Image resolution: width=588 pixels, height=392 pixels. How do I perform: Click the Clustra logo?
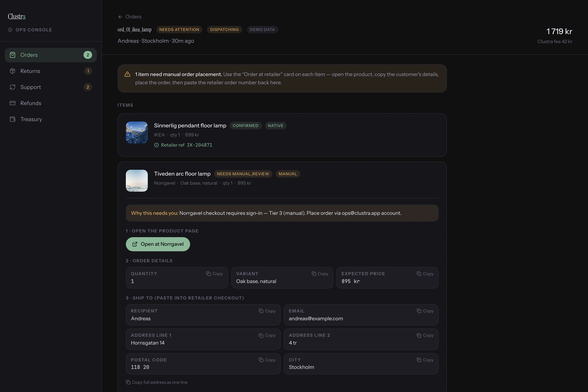[17, 17]
